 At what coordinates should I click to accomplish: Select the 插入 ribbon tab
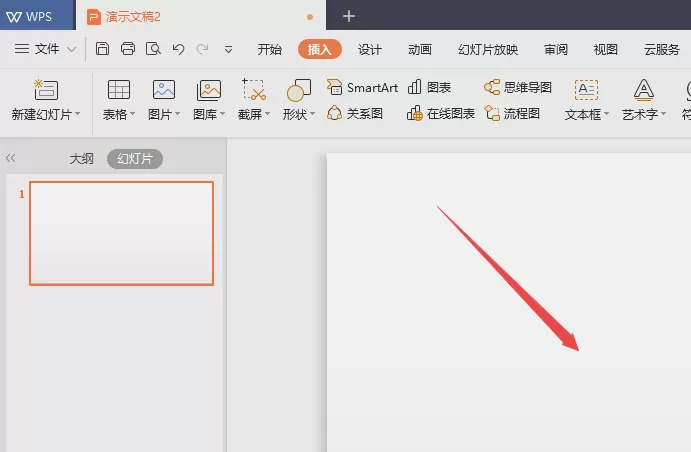pyautogui.click(x=319, y=49)
